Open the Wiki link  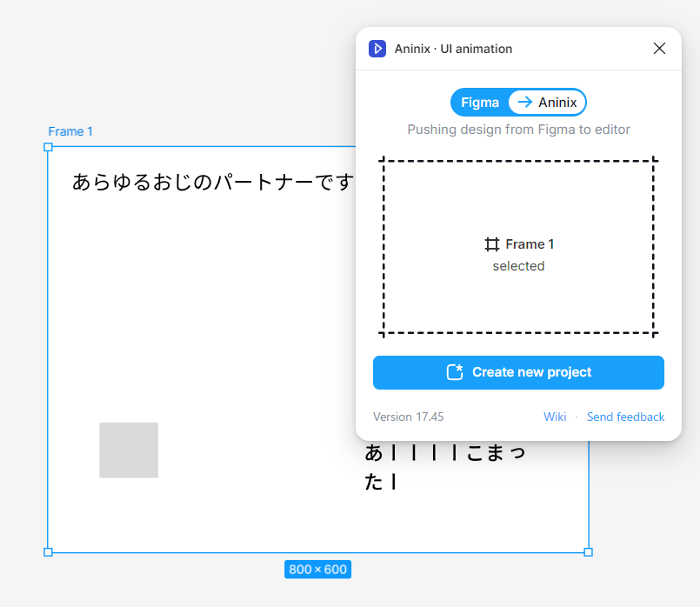point(555,417)
